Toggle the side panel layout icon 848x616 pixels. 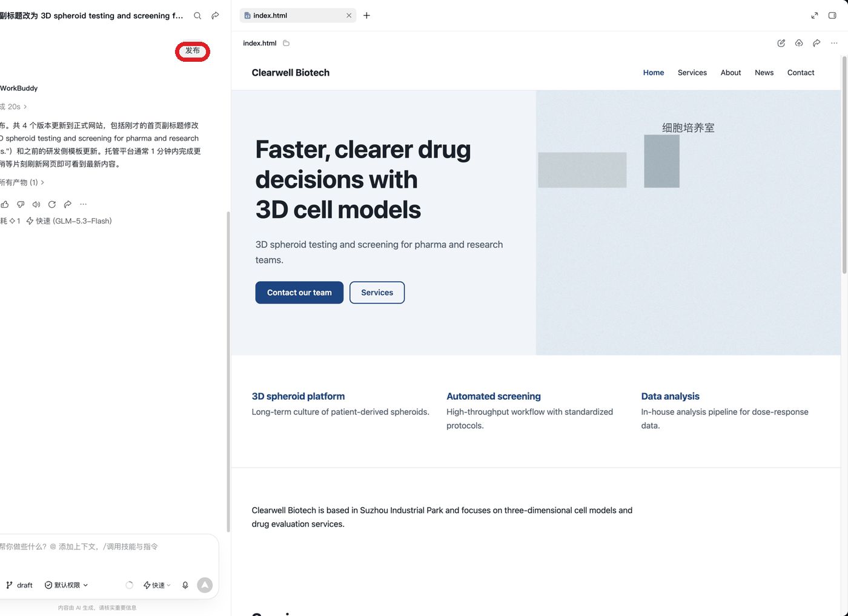[832, 16]
